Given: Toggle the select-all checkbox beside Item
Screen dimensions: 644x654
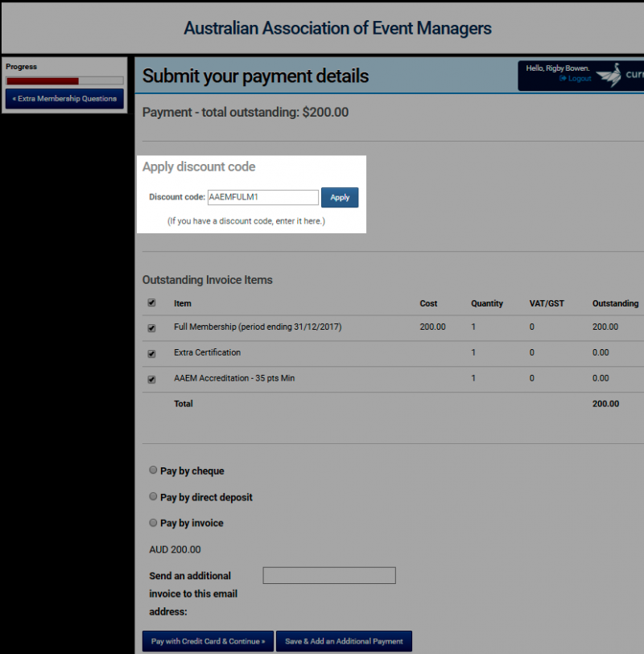Looking at the screenshot, I should pyautogui.click(x=152, y=302).
